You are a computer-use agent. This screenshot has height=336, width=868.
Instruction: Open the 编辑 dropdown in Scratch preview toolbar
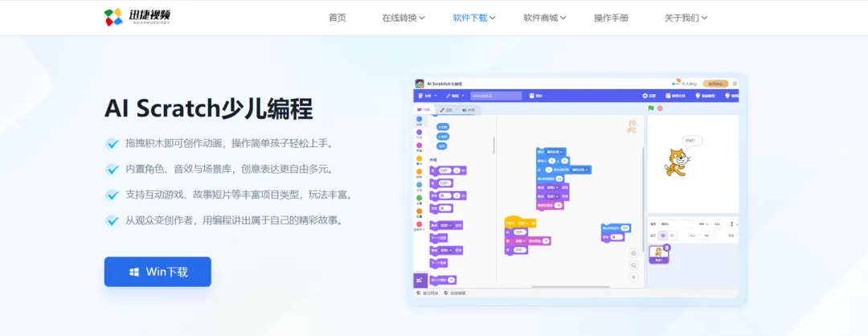coord(455,96)
